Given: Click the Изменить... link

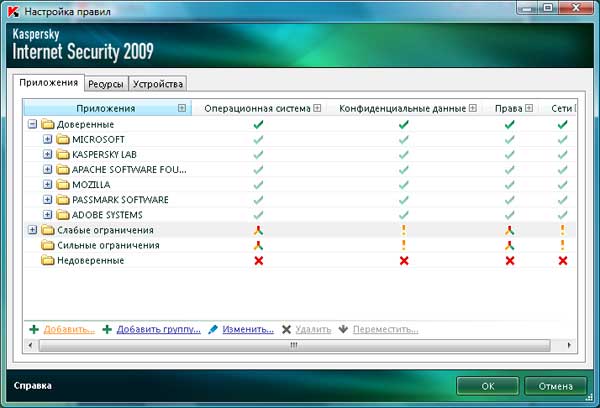Looking at the screenshot, I should [x=248, y=329].
